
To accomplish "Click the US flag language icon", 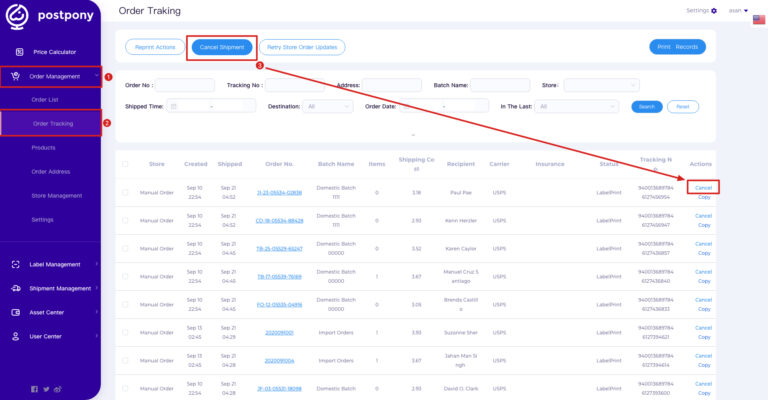I will pos(757,18).
